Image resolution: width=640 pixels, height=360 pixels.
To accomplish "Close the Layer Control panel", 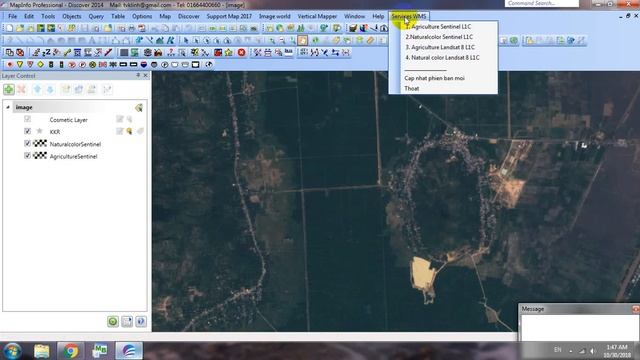I will 145,76.
